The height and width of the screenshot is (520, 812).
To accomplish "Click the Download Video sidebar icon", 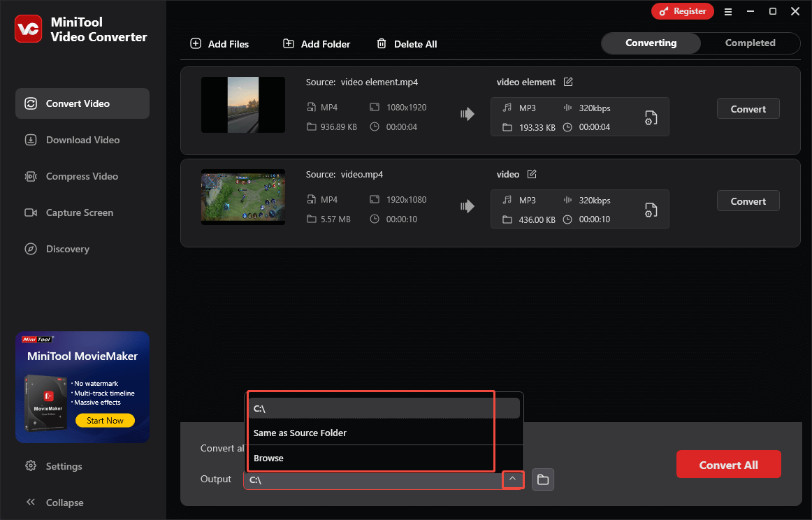I will tap(31, 140).
